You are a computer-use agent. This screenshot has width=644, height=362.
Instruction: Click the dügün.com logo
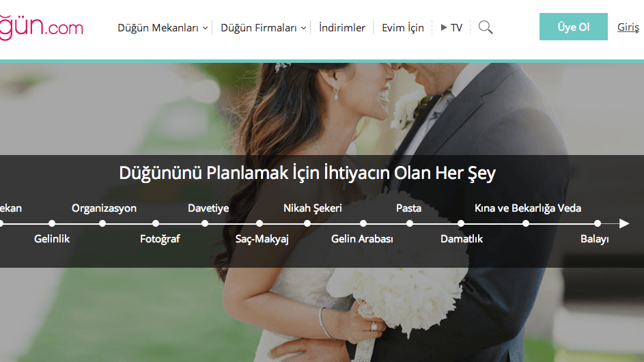(x=41, y=27)
